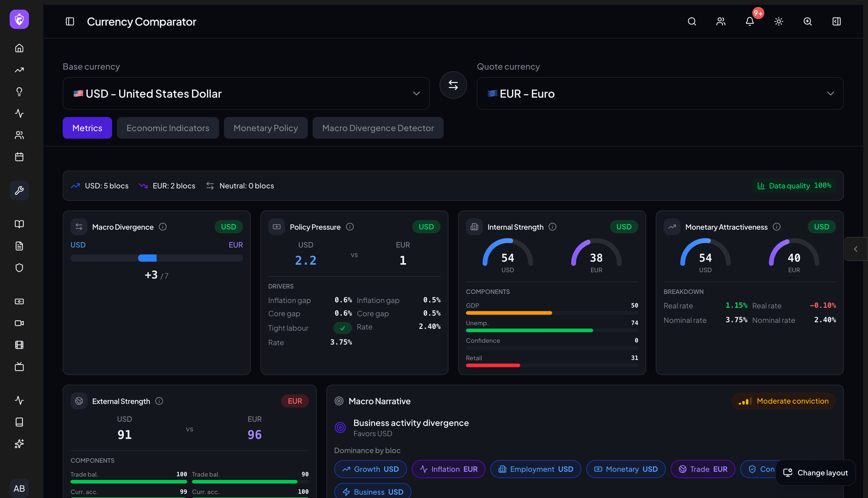Click info icon beside Monetary Attractiveness
Viewport: 868px width, 498px height.
pos(777,227)
